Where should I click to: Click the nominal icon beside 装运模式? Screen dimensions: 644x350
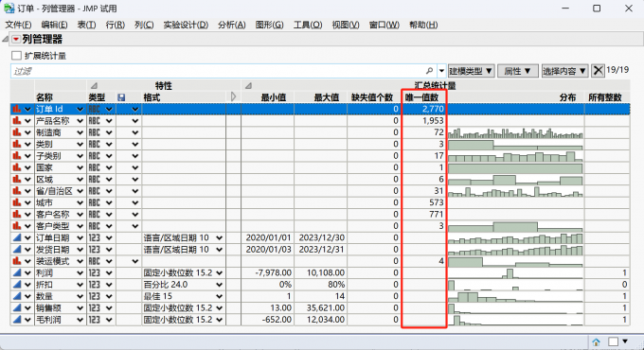tap(16, 261)
